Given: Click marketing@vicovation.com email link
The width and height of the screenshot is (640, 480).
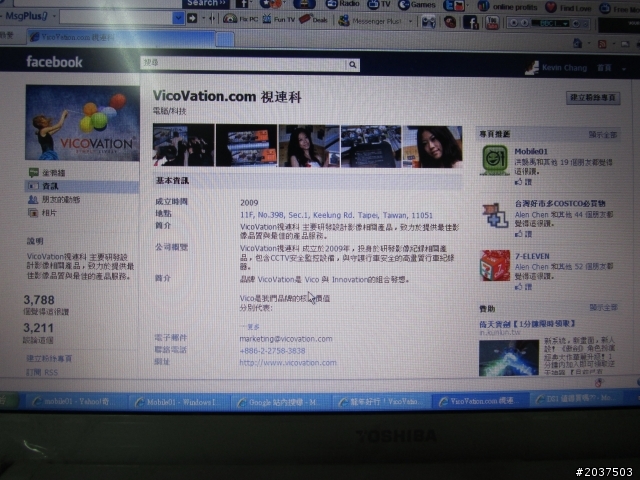Looking at the screenshot, I should (x=286, y=339).
